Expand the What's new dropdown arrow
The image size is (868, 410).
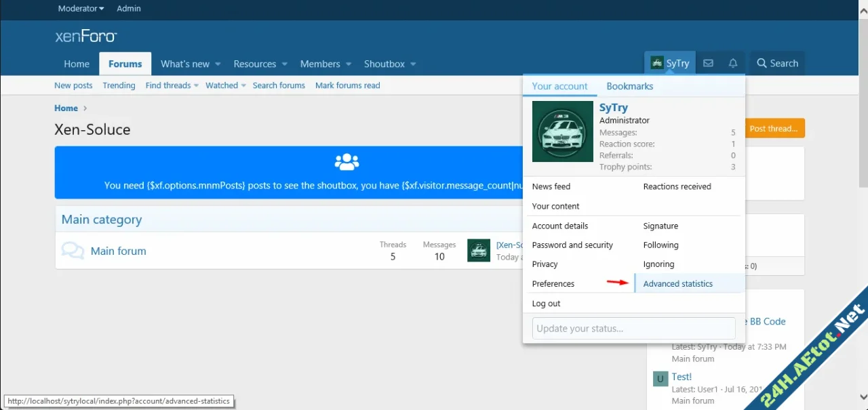pyautogui.click(x=218, y=64)
